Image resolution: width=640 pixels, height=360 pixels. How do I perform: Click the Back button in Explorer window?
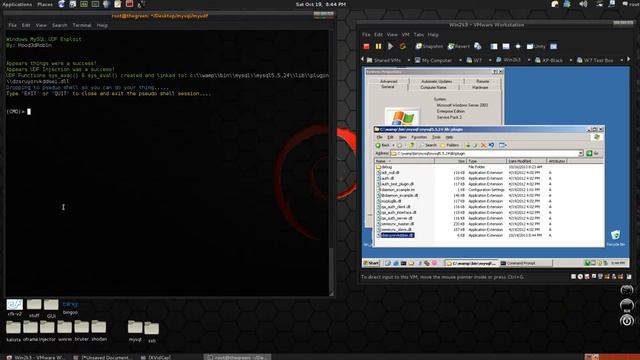pyautogui.click(x=383, y=145)
